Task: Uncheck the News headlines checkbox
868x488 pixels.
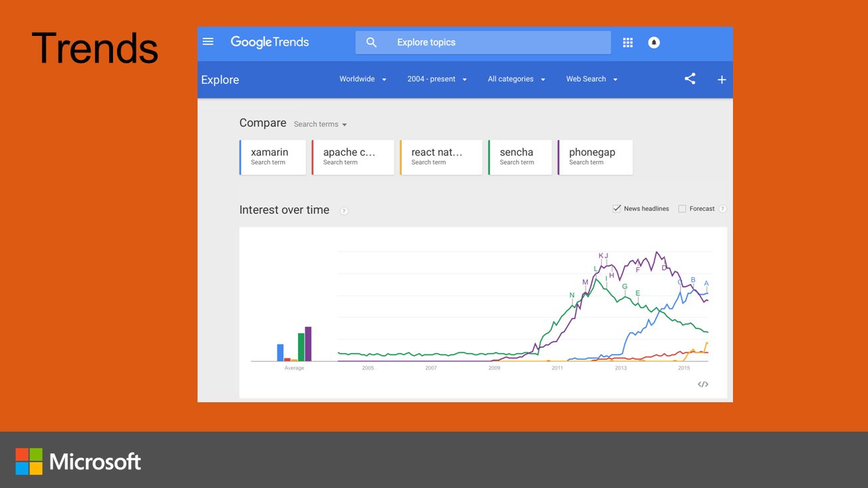Action: pyautogui.click(x=617, y=209)
